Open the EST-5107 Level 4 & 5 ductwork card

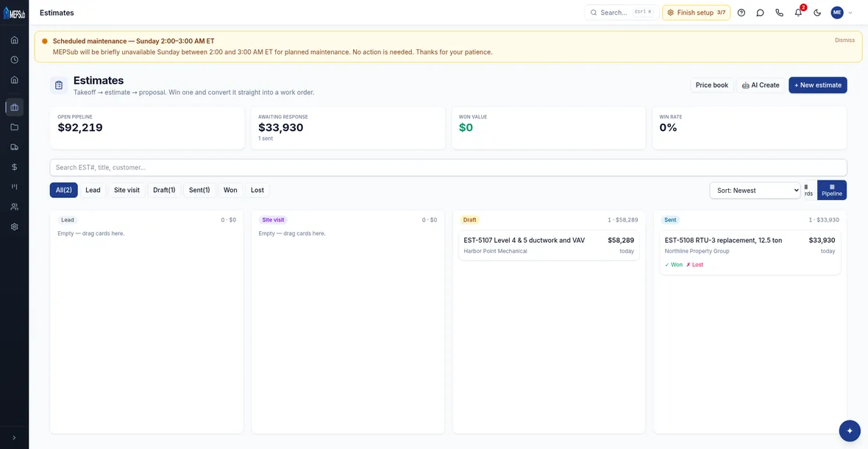(x=549, y=245)
